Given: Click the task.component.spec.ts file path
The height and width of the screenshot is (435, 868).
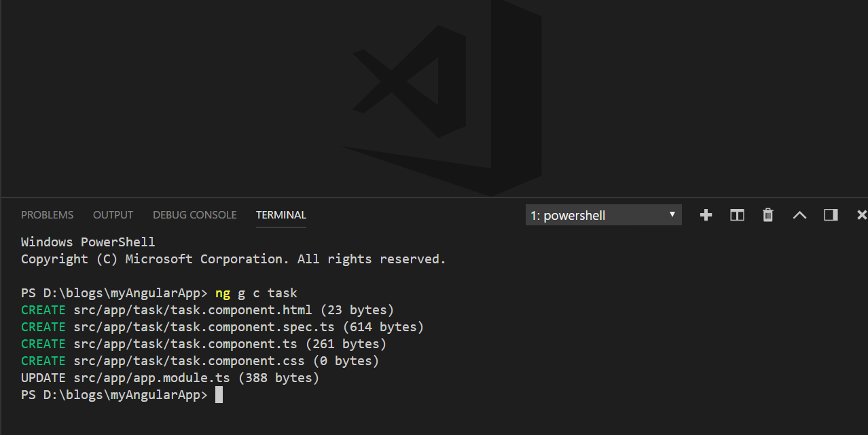Looking at the screenshot, I should (204, 327).
